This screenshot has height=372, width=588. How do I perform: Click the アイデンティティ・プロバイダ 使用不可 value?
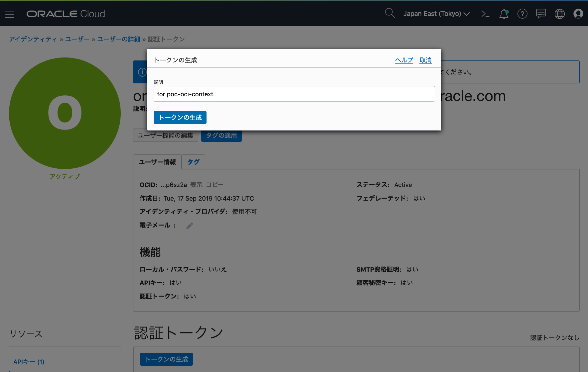point(244,212)
